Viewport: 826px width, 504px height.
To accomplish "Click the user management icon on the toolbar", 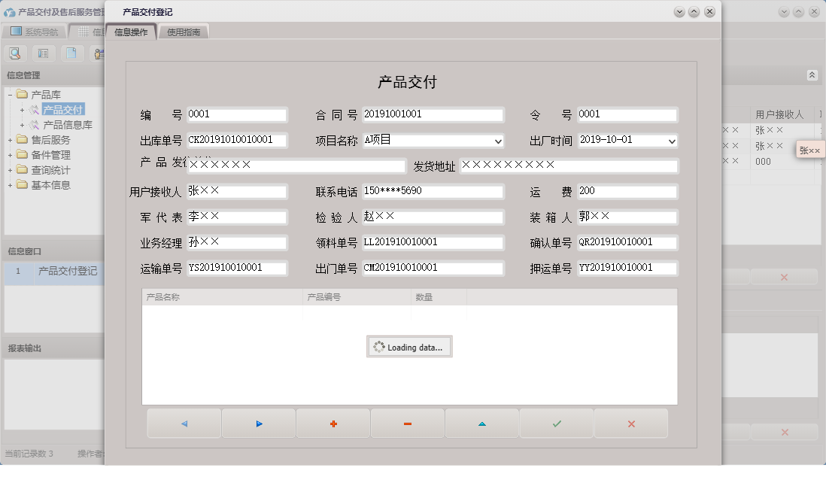I will (100, 53).
